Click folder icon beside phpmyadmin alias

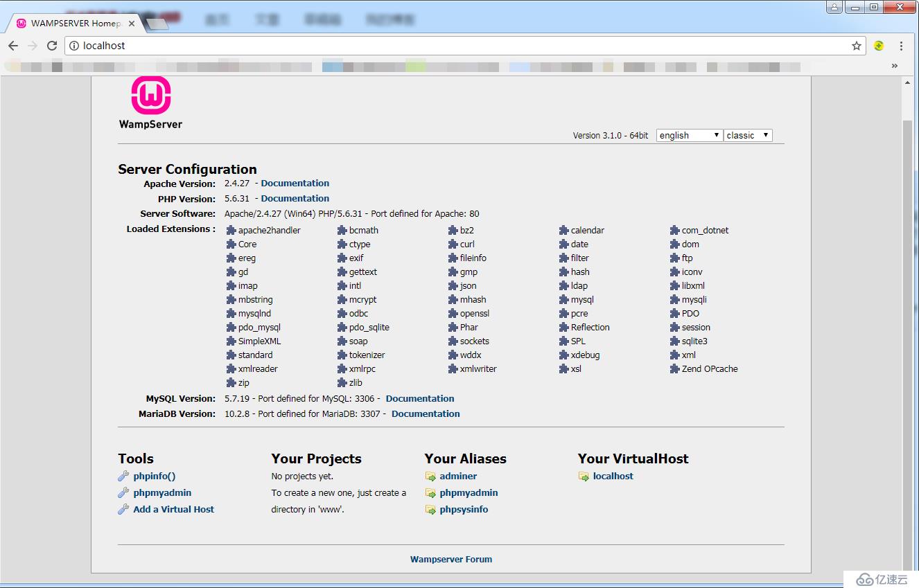[x=430, y=493]
